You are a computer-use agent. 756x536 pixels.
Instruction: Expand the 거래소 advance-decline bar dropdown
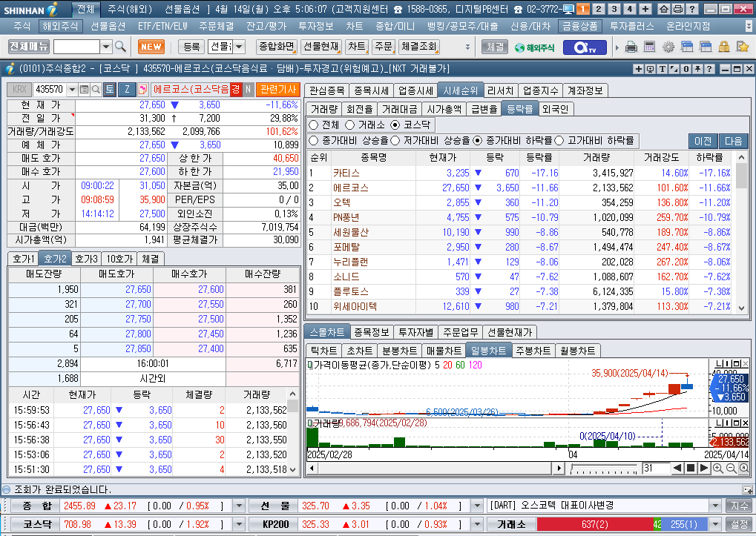pos(715,524)
